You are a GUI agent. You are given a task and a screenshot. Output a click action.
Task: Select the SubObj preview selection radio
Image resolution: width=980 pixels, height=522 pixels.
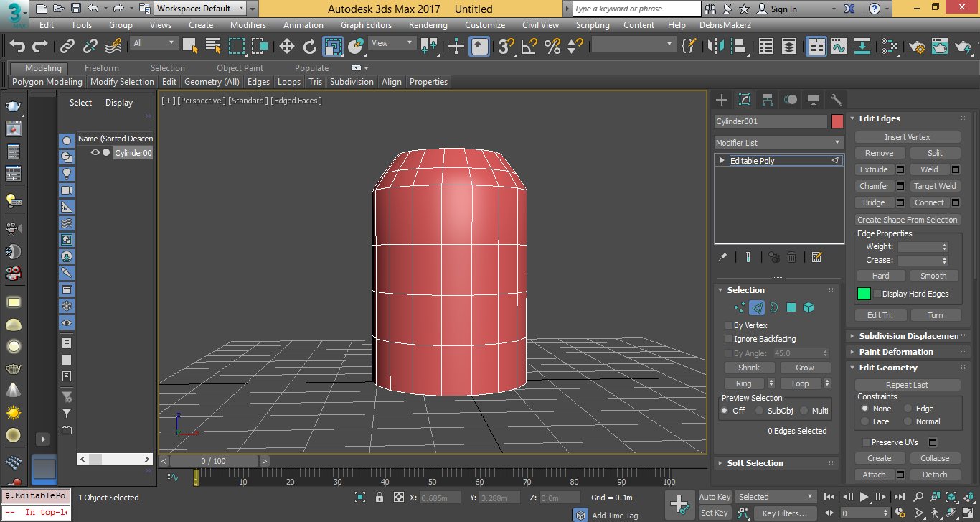pyautogui.click(x=758, y=411)
